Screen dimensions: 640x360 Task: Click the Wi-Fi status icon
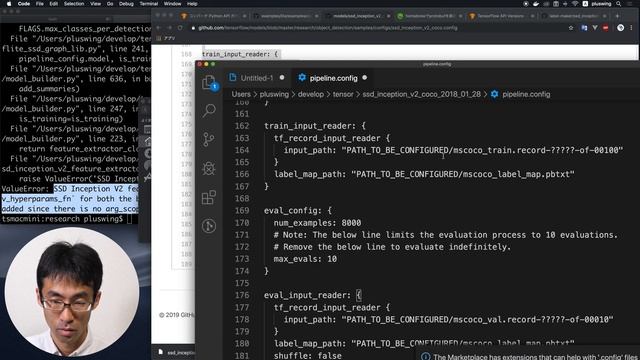(575, 4)
